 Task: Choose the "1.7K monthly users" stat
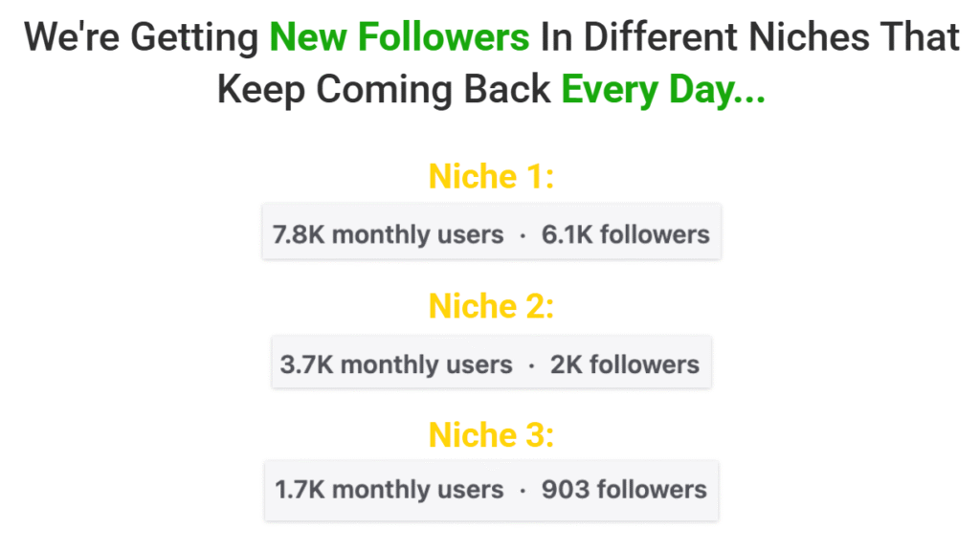point(389,491)
